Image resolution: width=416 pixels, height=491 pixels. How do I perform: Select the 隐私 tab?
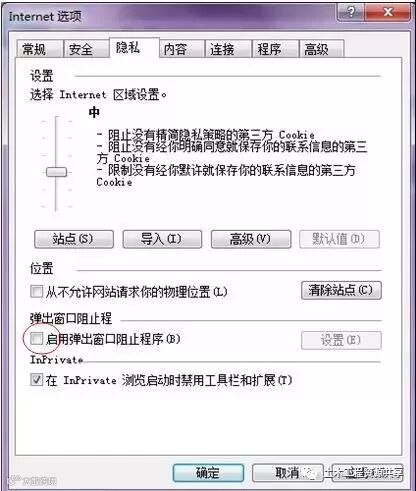point(134,48)
